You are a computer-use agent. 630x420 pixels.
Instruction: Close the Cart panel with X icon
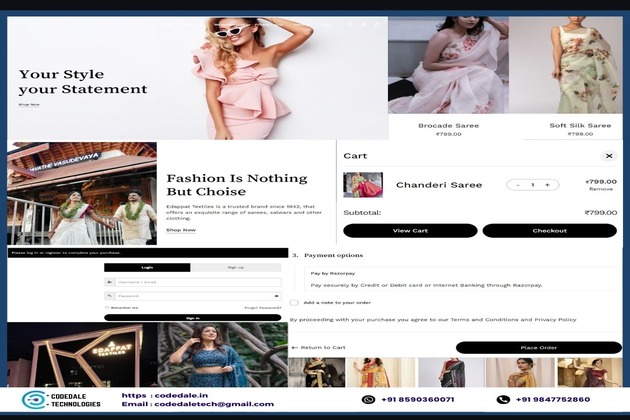click(608, 156)
